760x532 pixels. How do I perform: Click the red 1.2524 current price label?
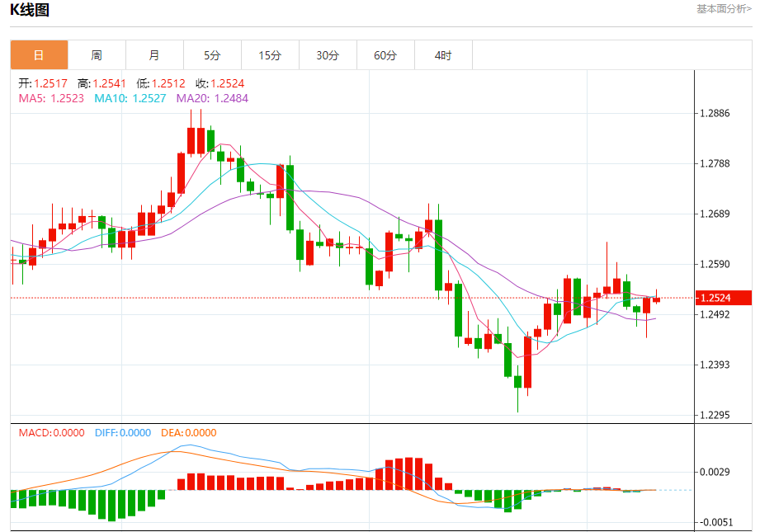tap(723, 298)
